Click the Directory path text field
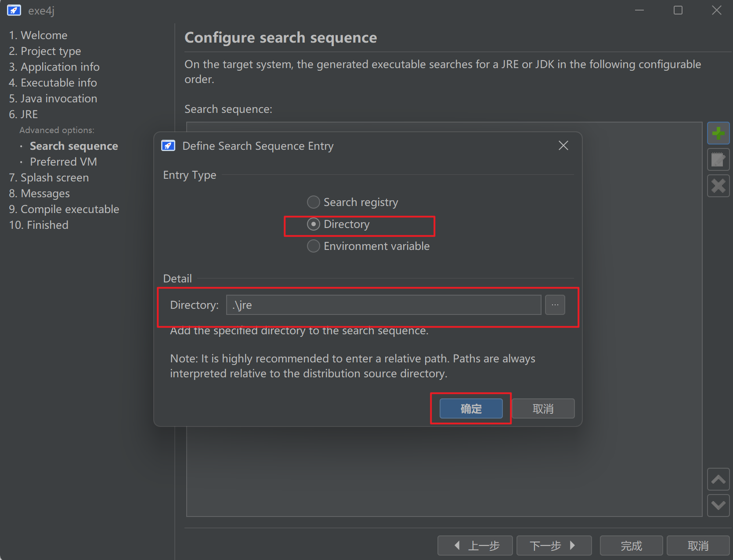Screen dimensions: 733x560 click(x=383, y=305)
